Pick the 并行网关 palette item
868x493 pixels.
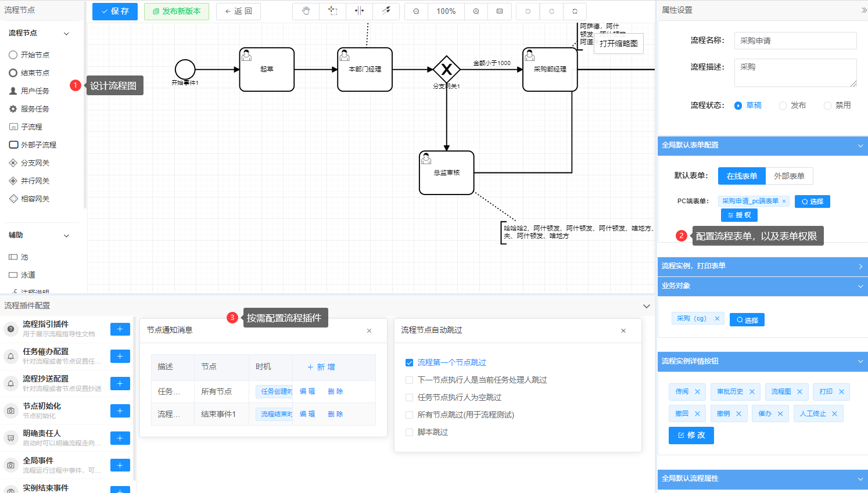coord(29,181)
